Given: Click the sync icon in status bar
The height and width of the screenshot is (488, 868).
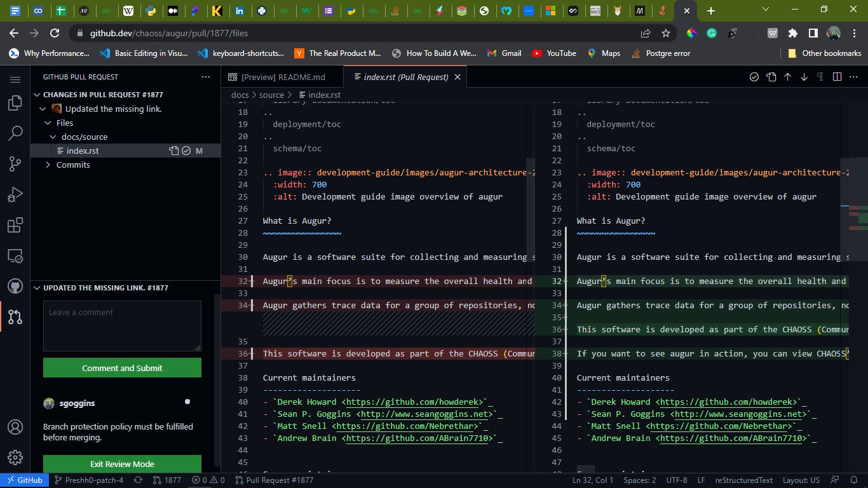Looking at the screenshot, I should tap(138, 480).
